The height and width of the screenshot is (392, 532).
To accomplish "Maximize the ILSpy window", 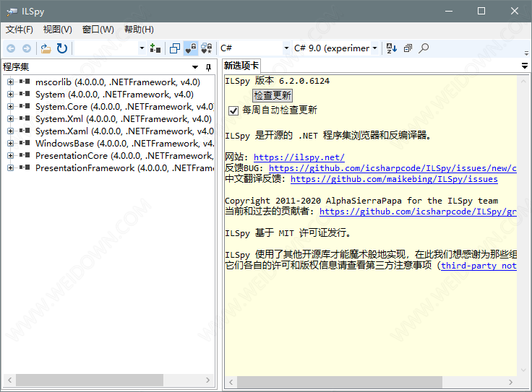I will (x=481, y=11).
